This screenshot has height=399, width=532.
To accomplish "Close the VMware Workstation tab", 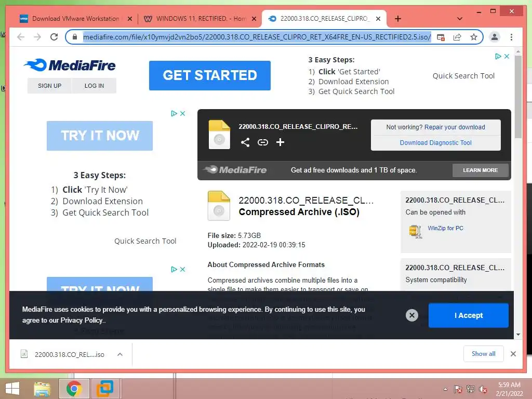I will 129,19.
